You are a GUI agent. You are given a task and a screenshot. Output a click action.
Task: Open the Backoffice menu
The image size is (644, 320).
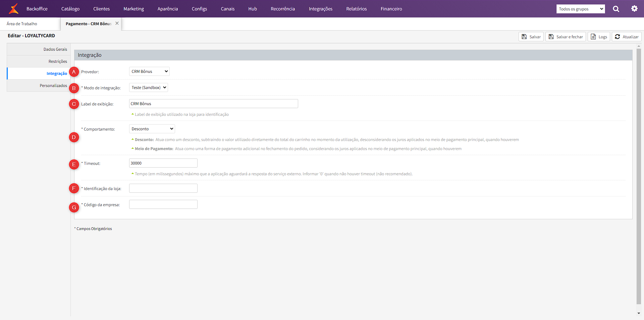(x=37, y=9)
